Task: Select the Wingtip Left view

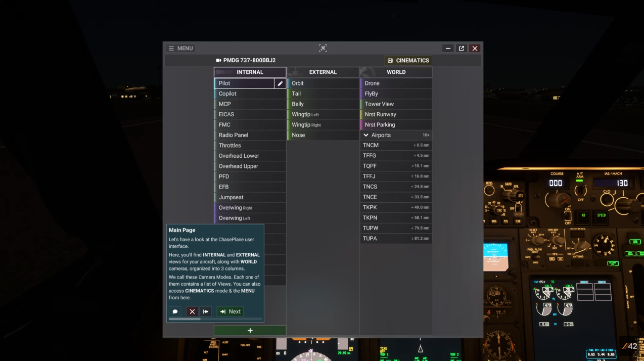Action: (x=323, y=114)
